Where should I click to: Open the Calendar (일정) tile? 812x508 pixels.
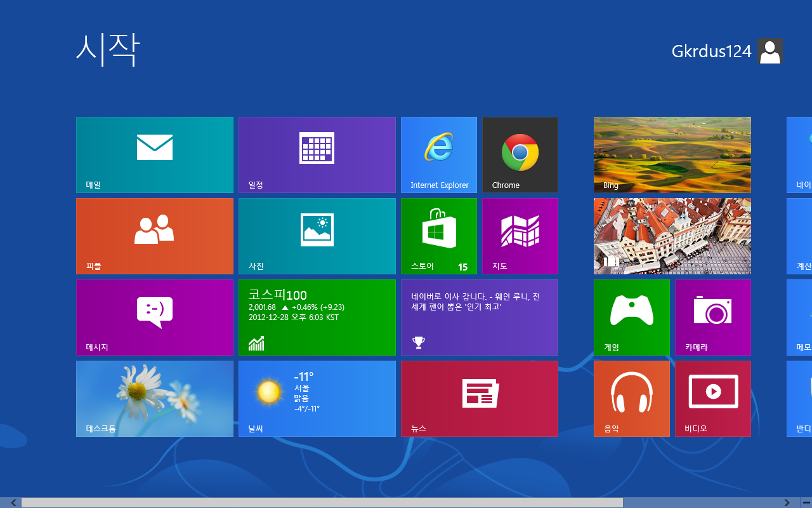point(317,154)
